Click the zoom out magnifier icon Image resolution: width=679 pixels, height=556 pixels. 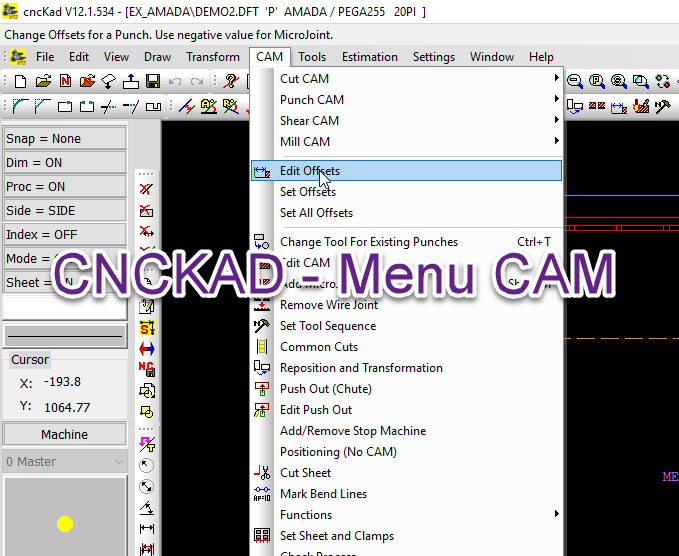(x=575, y=81)
